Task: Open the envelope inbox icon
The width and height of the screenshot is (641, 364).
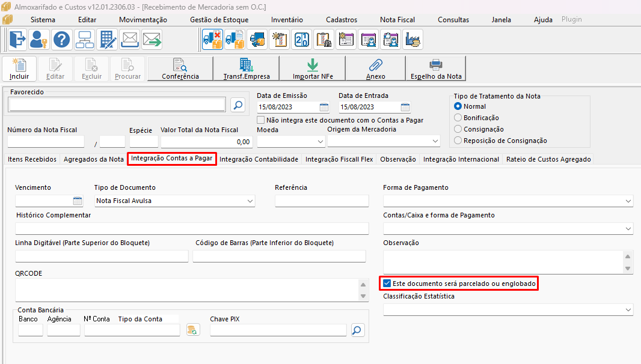Action: coord(130,40)
